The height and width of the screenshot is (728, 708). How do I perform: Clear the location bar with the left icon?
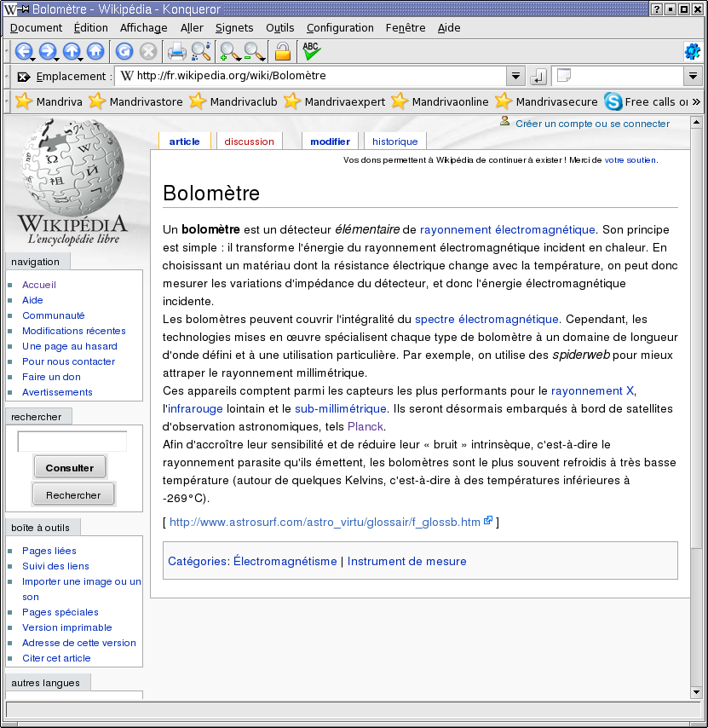(x=23, y=77)
